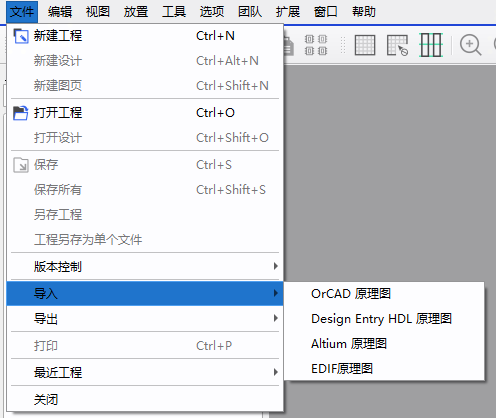496x418 pixels.
Task: Click the grid with cursor toolbar icon
Action: tap(397, 45)
